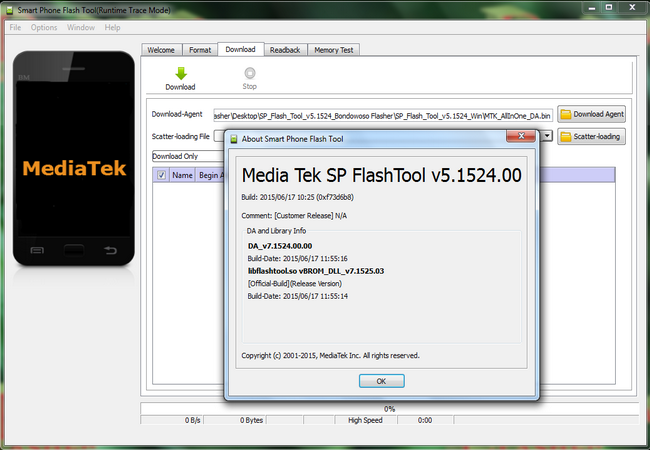
Task: Click the 0% progress bar
Action: [x=389, y=409]
